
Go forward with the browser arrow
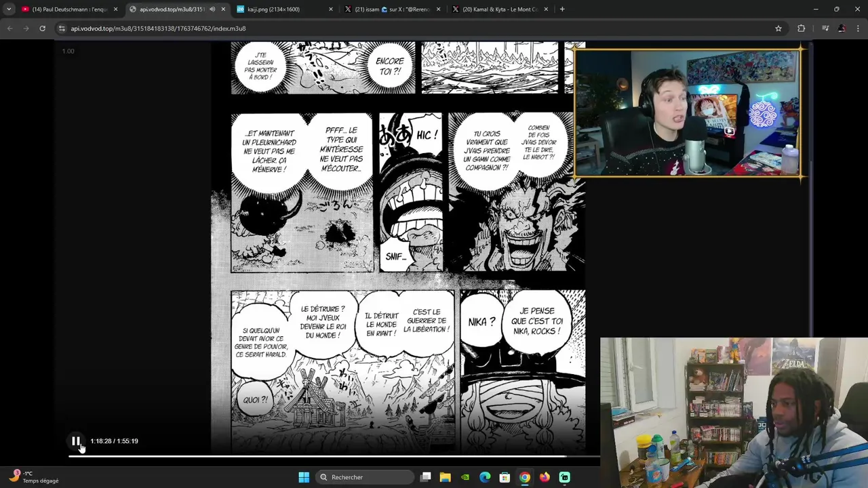point(26,28)
